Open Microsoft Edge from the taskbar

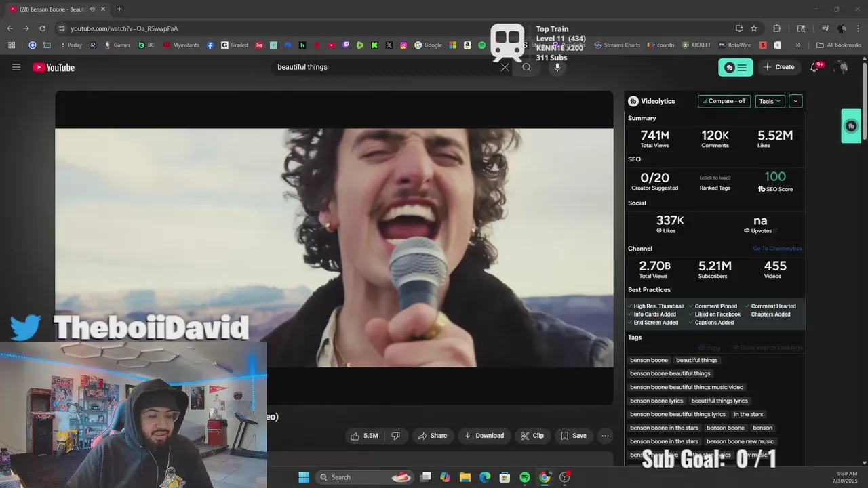click(485, 477)
